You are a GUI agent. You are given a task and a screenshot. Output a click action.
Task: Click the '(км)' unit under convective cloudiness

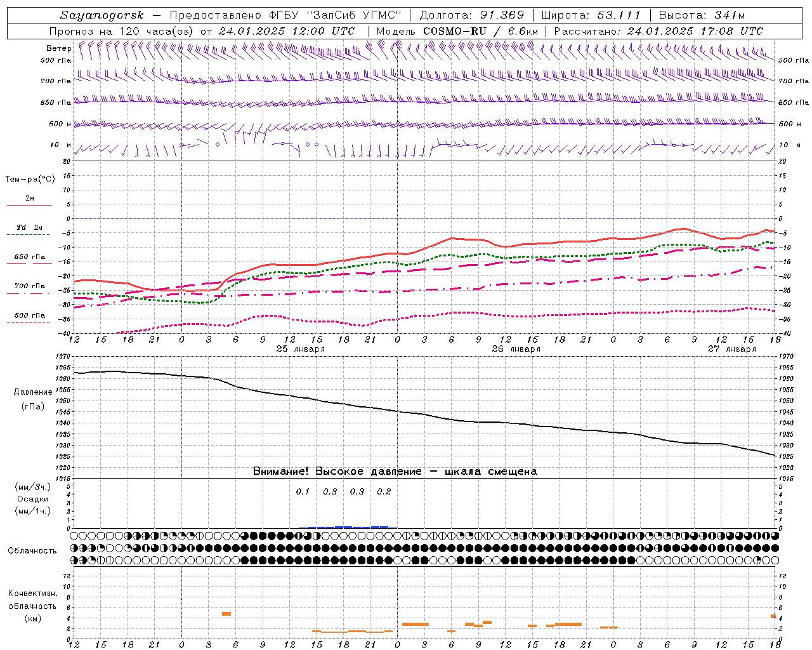tap(33, 618)
